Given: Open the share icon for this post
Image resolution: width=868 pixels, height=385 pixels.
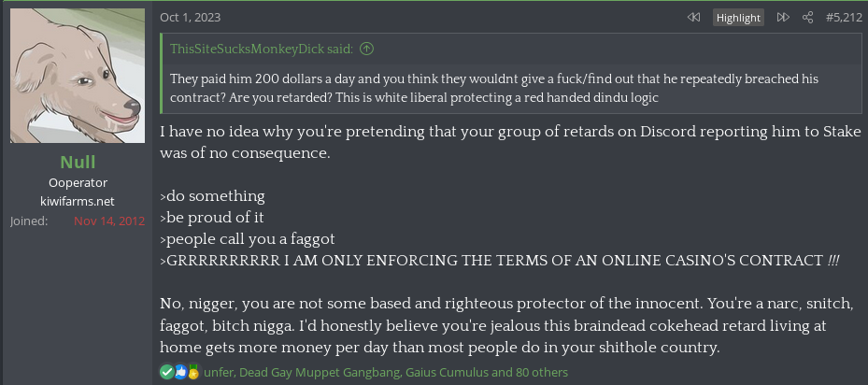Looking at the screenshot, I should click(807, 18).
